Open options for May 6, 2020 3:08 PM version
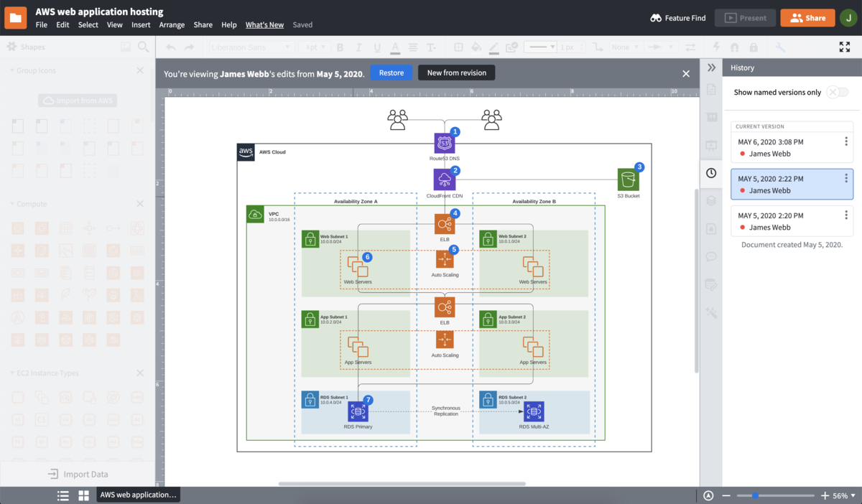The width and height of the screenshot is (862, 504). 846,142
